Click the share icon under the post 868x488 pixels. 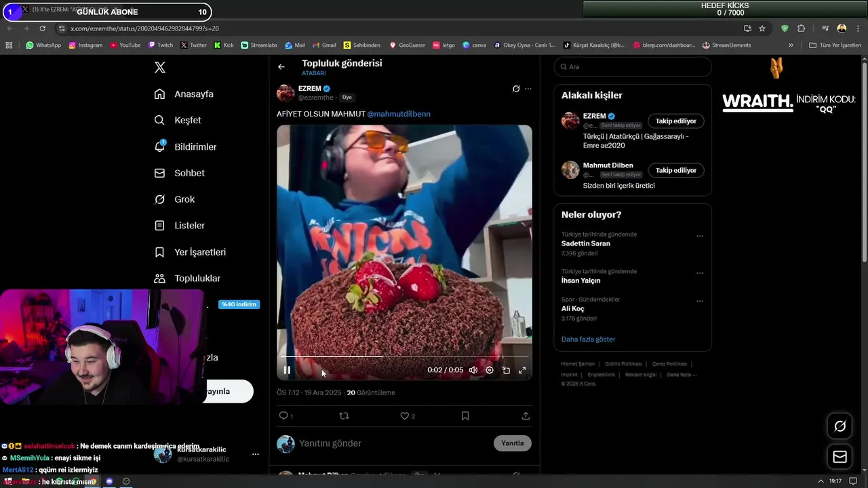(526, 415)
